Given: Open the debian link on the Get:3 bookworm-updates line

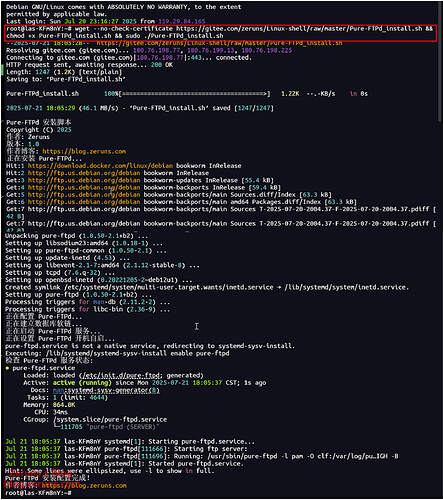Looking at the screenshot, I should (84, 180).
